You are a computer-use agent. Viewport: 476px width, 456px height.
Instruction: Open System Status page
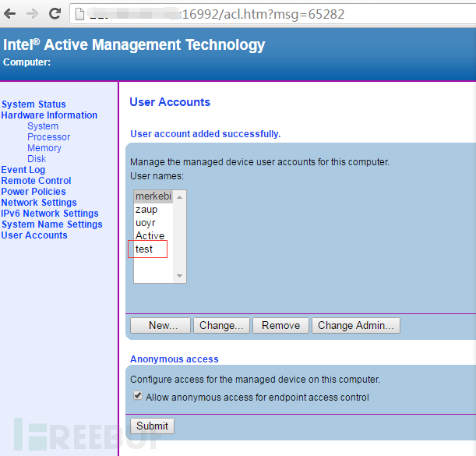pyautogui.click(x=33, y=104)
